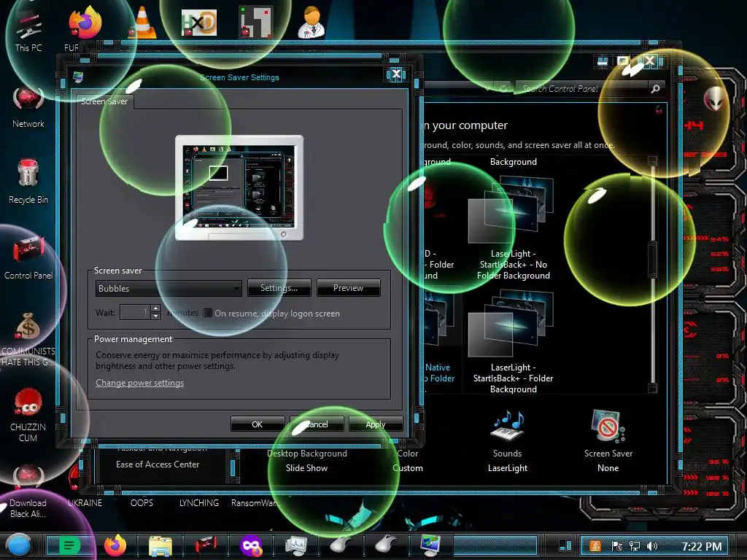Click the search magnifier in Control Panel
The image size is (747, 560).
coord(656,88)
